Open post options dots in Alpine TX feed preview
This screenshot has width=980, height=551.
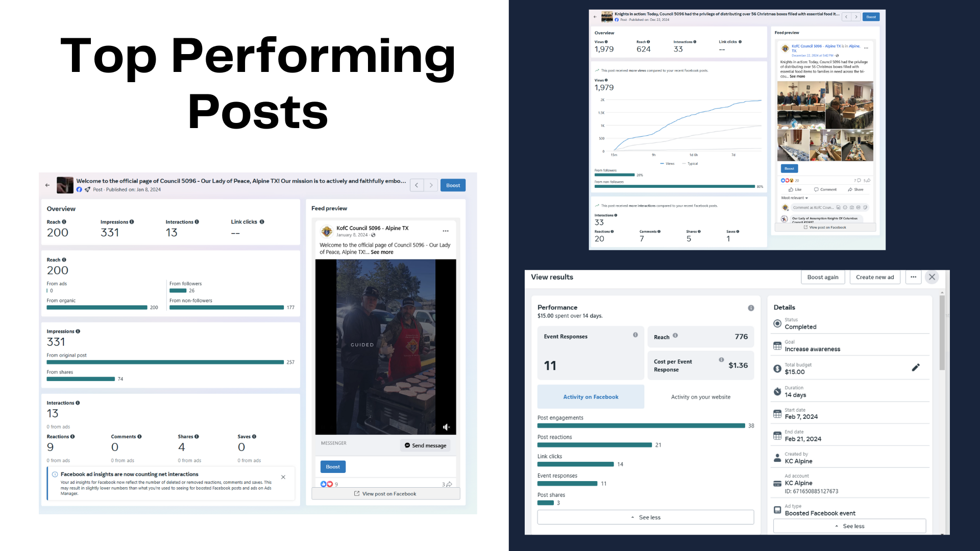tap(446, 231)
